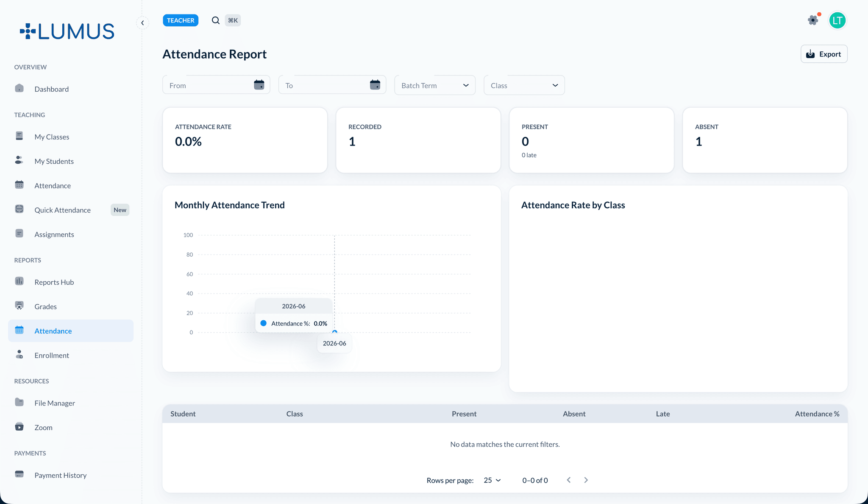868x504 pixels.
Task: Focus the To date field
Action: [332, 85]
